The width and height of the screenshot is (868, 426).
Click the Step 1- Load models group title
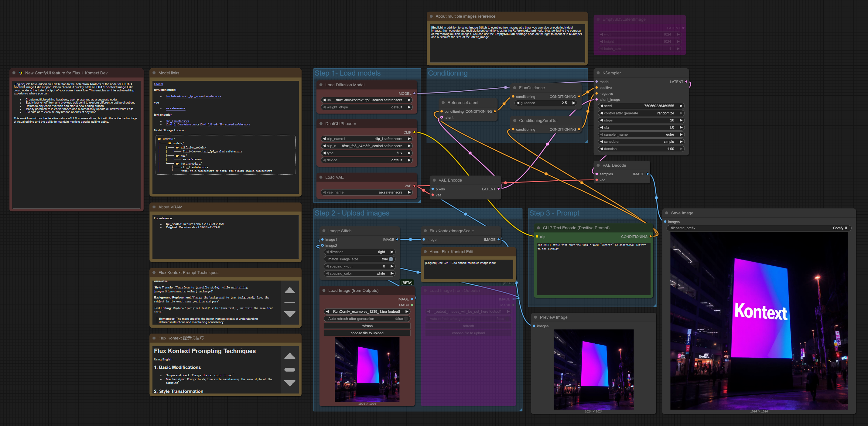347,73
